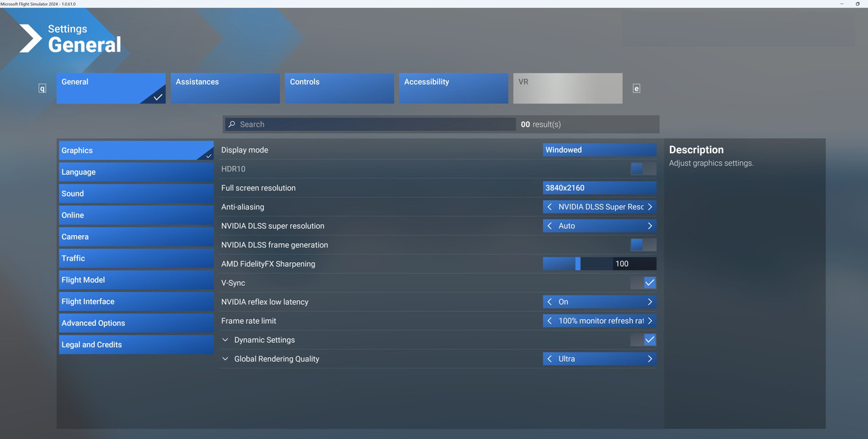868x439 pixels.
Task: Click previous arrow for NVIDIA reflex low latency
Action: pyautogui.click(x=549, y=301)
